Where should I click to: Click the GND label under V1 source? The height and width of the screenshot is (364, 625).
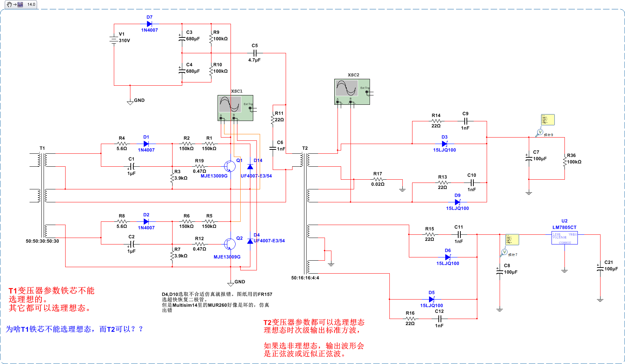click(139, 100)
